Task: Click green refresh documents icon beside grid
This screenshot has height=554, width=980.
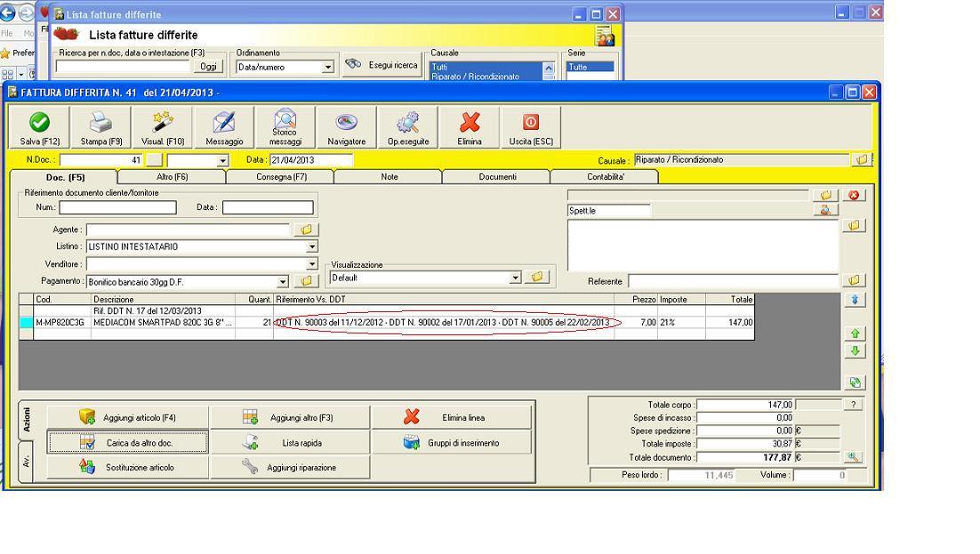Action: coord(855,382)
